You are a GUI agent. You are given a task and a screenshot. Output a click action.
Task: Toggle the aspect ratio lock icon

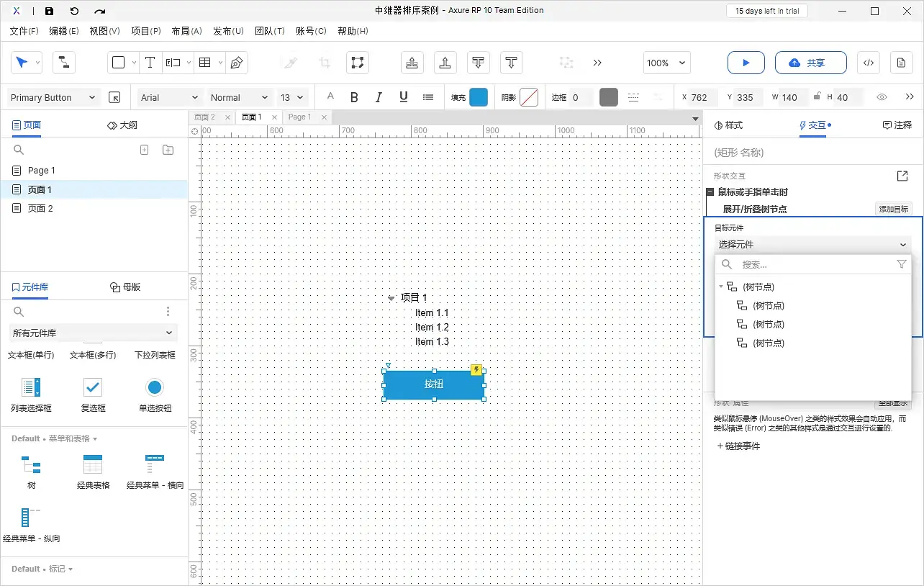[817, 97]
